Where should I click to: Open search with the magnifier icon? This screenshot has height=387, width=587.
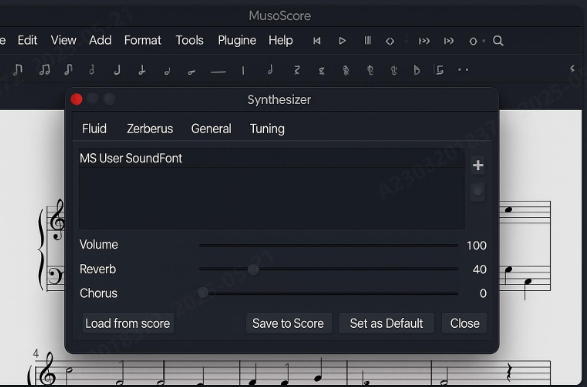498,41
